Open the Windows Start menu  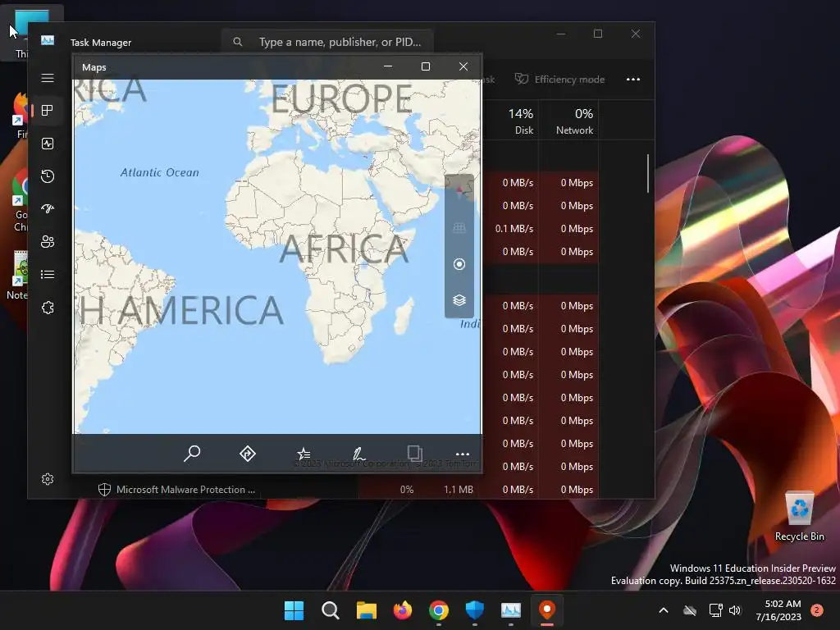coord(294,610)
